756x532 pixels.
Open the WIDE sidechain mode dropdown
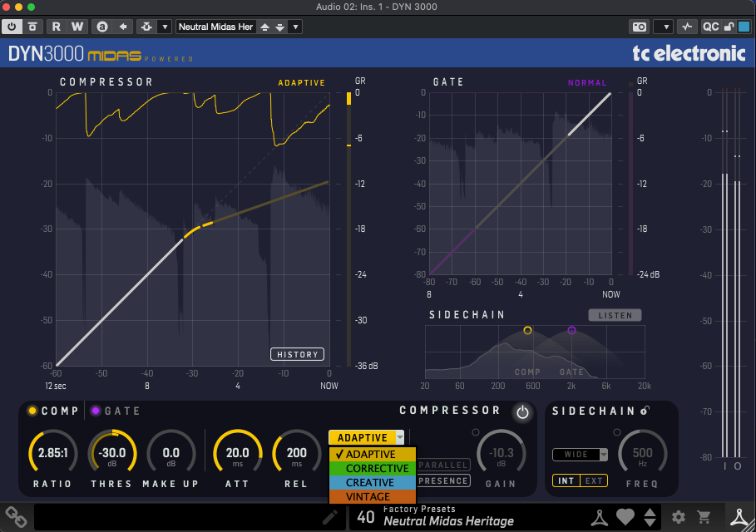coord(580,455)
